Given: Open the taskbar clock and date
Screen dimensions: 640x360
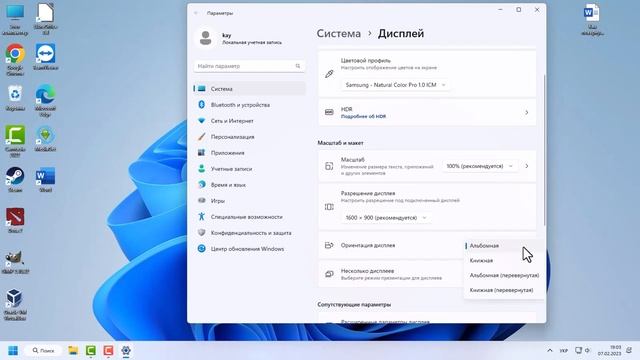Looking at the screenshot, I should tap(609, 351).
